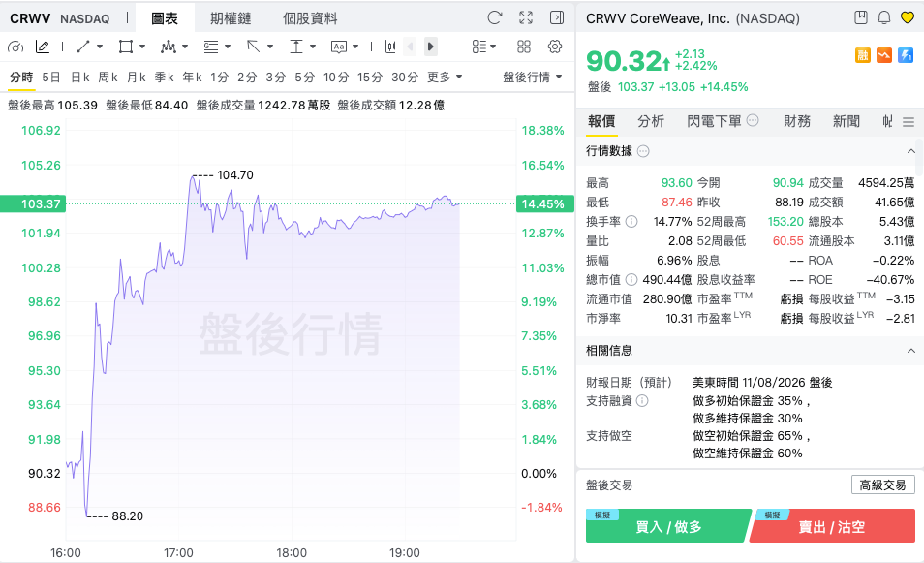Set a price alert bell

coord(884,17)
